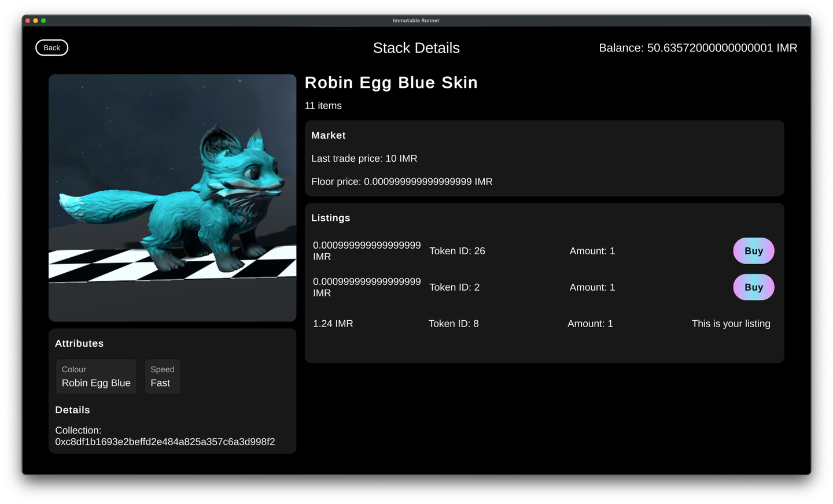Select the Robin Egg Blue colour attribute chip
This screenshot has width=833, height=504.
96,376
